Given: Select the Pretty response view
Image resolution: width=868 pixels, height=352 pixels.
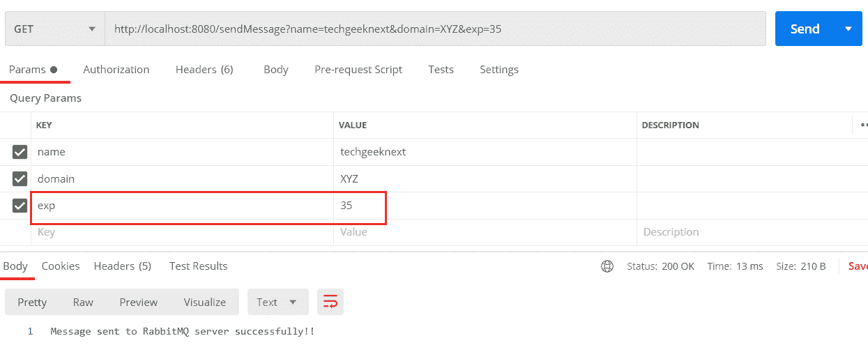Looking at the screenshot, I should (32, 302).
